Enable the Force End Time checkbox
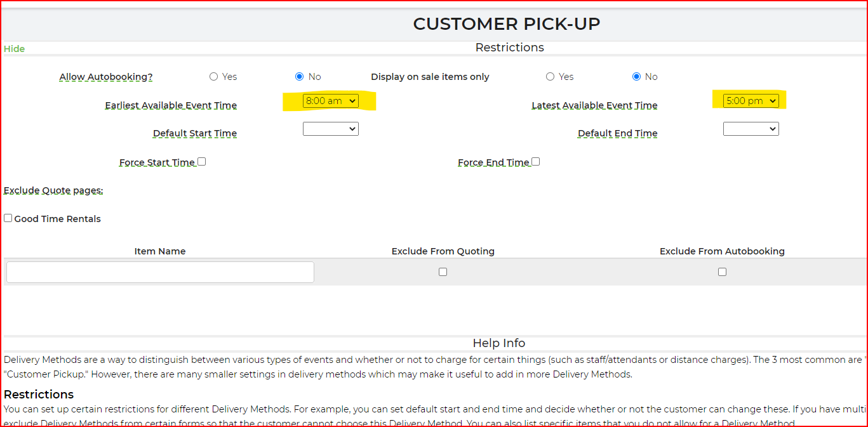Viewport: 868px width, 427px height. tap(535, 162)
